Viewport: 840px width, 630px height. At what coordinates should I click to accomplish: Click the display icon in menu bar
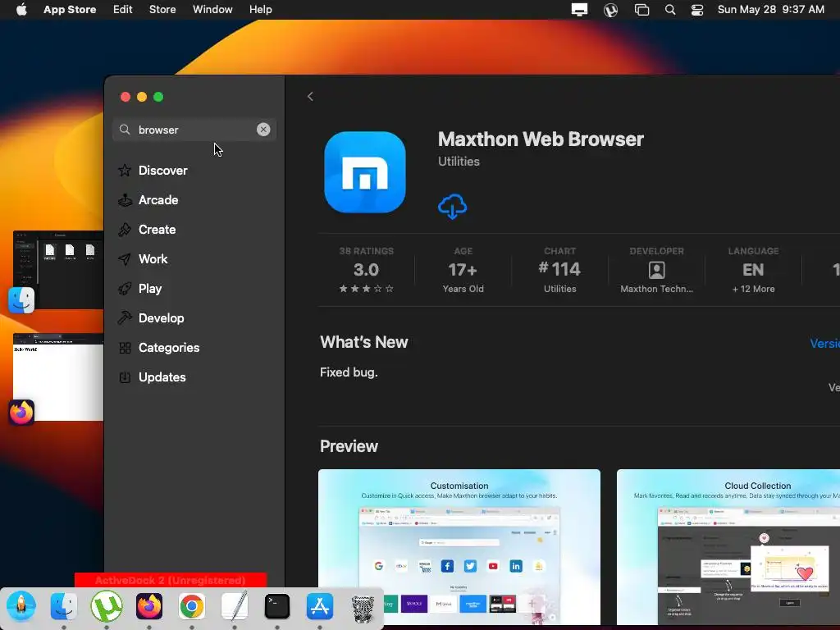(x=580, y=10)
